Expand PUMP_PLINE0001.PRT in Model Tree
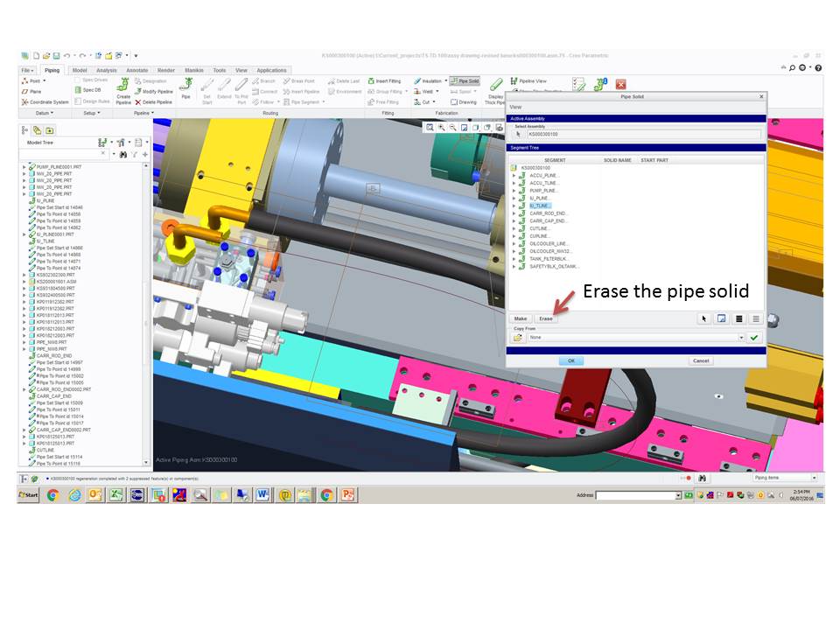The width and height of the screenshot is (840, 630). 24,167
